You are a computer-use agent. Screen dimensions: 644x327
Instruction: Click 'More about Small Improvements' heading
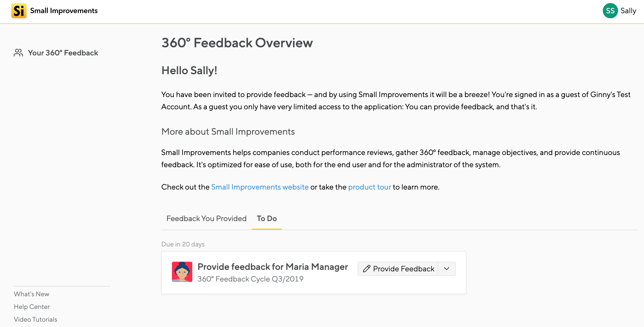tap(228, 132)
